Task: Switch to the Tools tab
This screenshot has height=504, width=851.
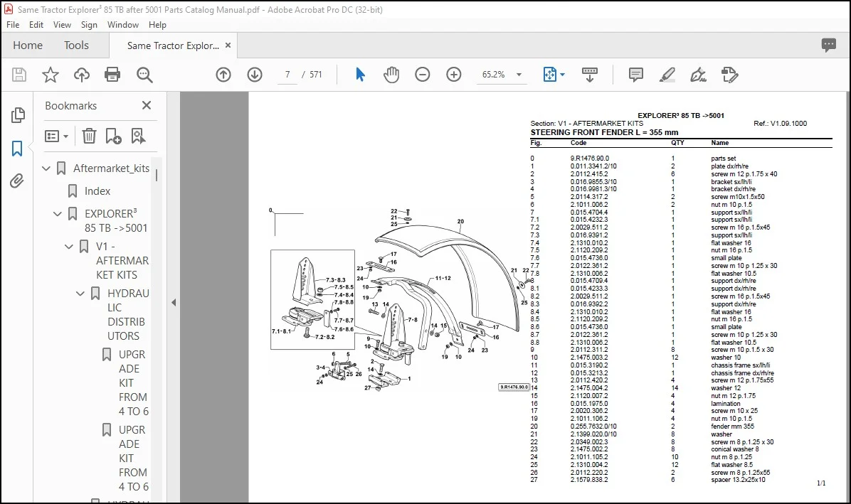Action: pos(76,45)
